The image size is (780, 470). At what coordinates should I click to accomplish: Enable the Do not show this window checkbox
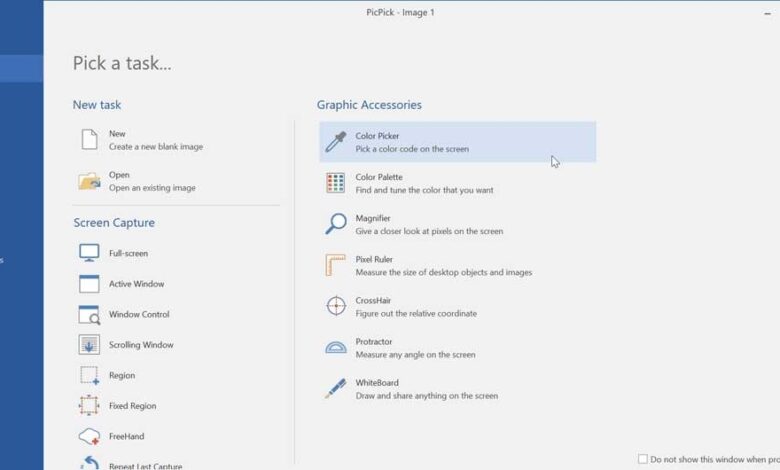pos(643,459)
